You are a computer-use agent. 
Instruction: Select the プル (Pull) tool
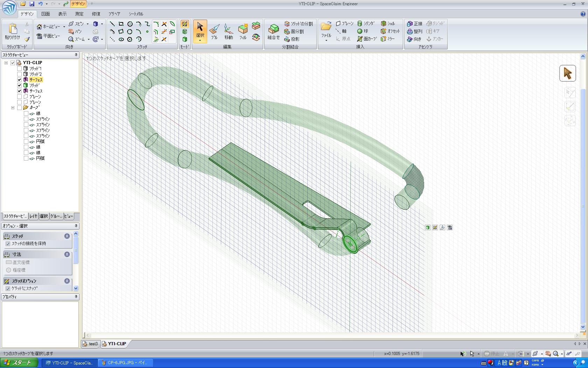click(214, 32)
